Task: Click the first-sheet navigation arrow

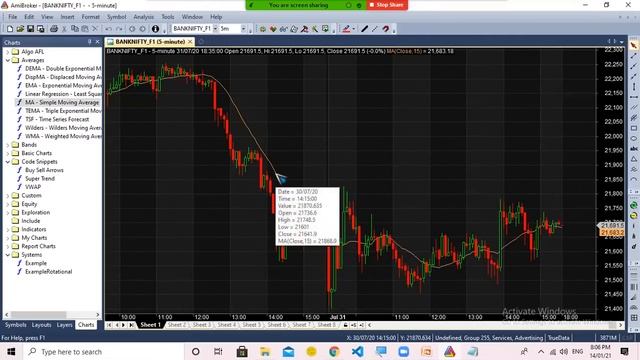Action: pyautogui.click(x=109, y=325)
